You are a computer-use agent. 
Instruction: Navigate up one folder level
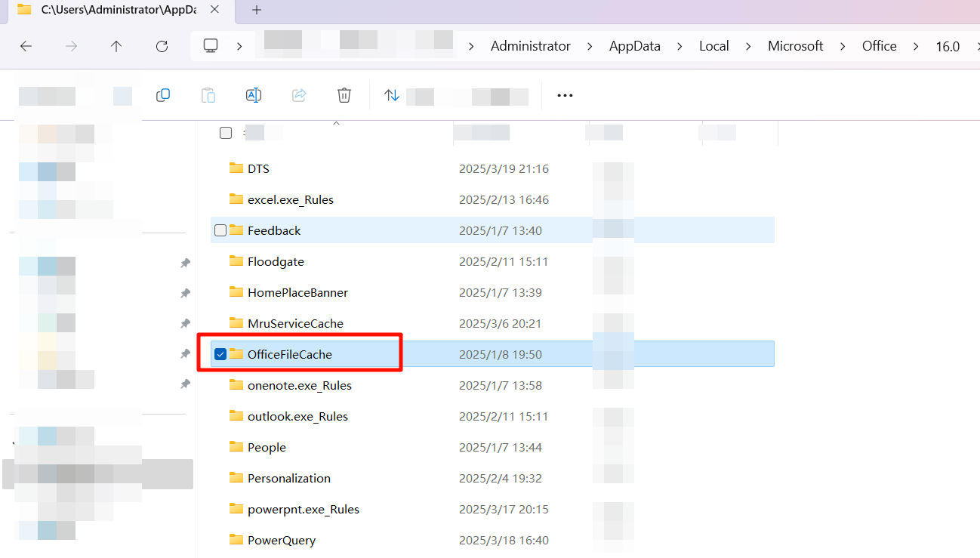[116, 46]
